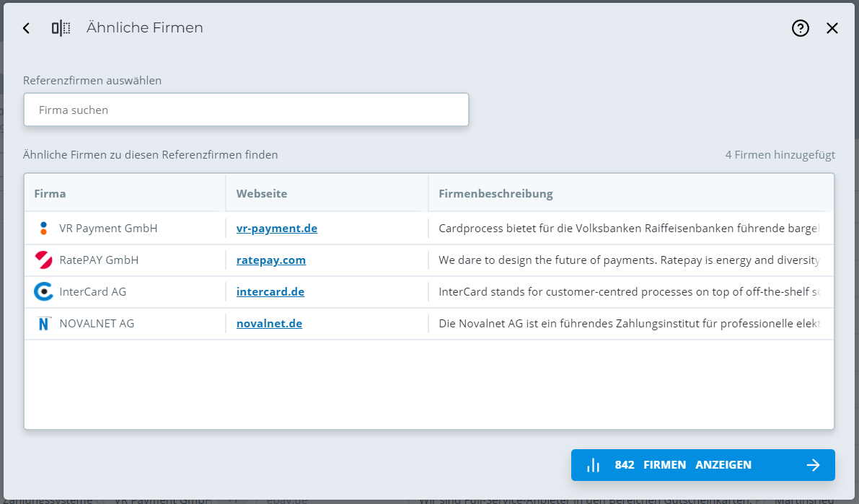
Task: Open the ratepay.com website link
Action: coord(270,260)
